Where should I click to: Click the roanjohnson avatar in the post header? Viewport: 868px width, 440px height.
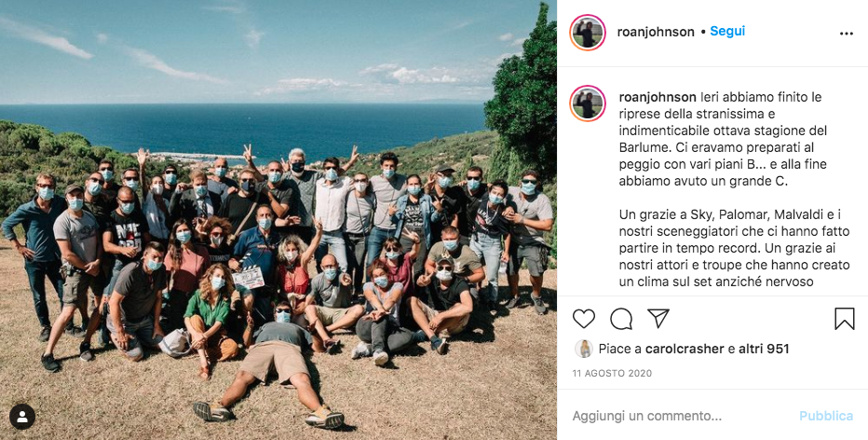click(588, 32)
